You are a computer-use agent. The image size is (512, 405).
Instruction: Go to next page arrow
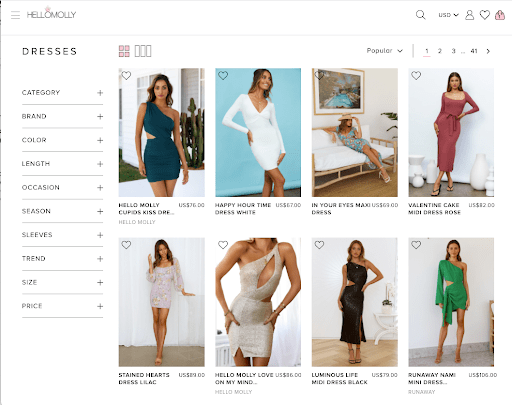[x=488, y=51]
